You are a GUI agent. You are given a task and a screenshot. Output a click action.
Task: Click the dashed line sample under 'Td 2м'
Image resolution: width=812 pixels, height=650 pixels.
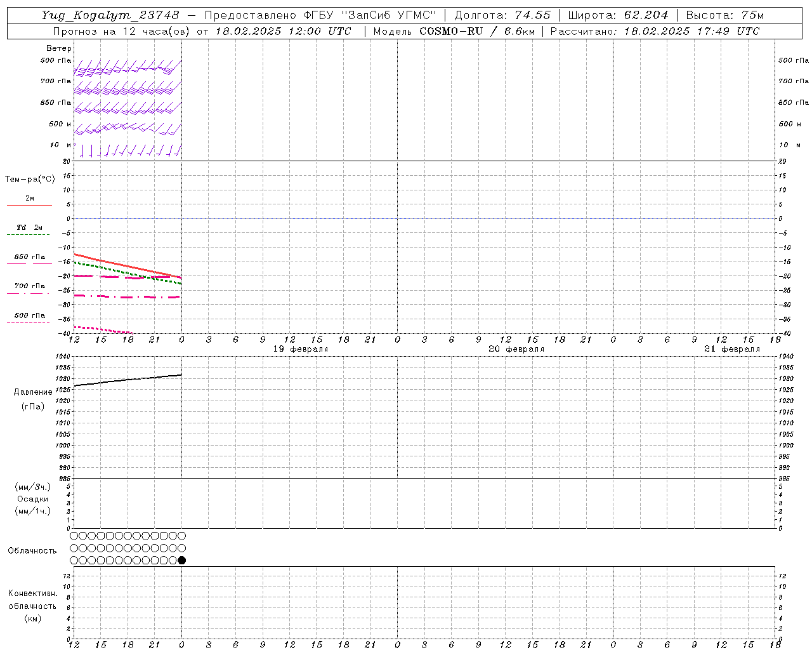(x=28, y=234)
